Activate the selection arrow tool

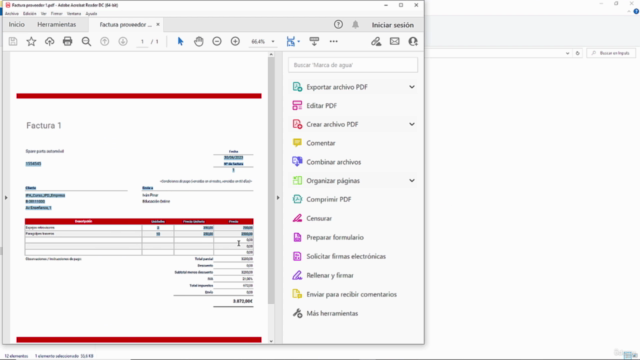[x=180, y=41]
